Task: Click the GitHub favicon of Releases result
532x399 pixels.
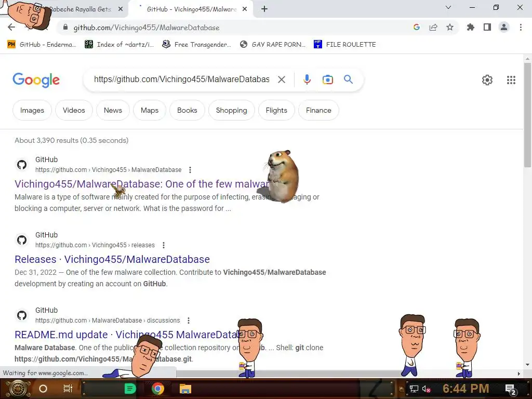Action: coord(22,240)
